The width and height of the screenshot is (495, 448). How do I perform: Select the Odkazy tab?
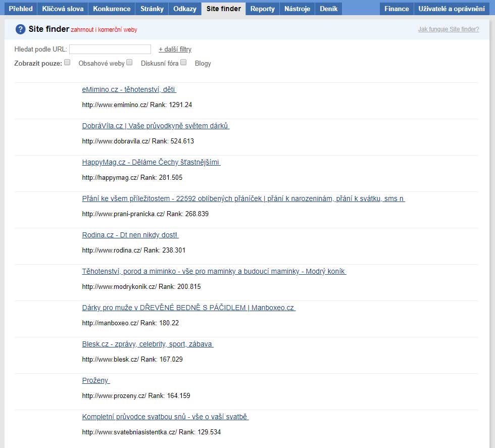[185, 9]
